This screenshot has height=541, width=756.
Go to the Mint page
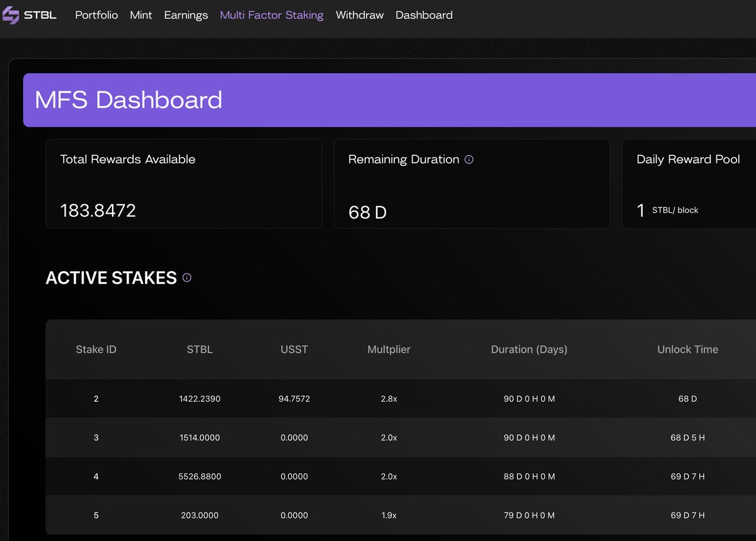141,15
